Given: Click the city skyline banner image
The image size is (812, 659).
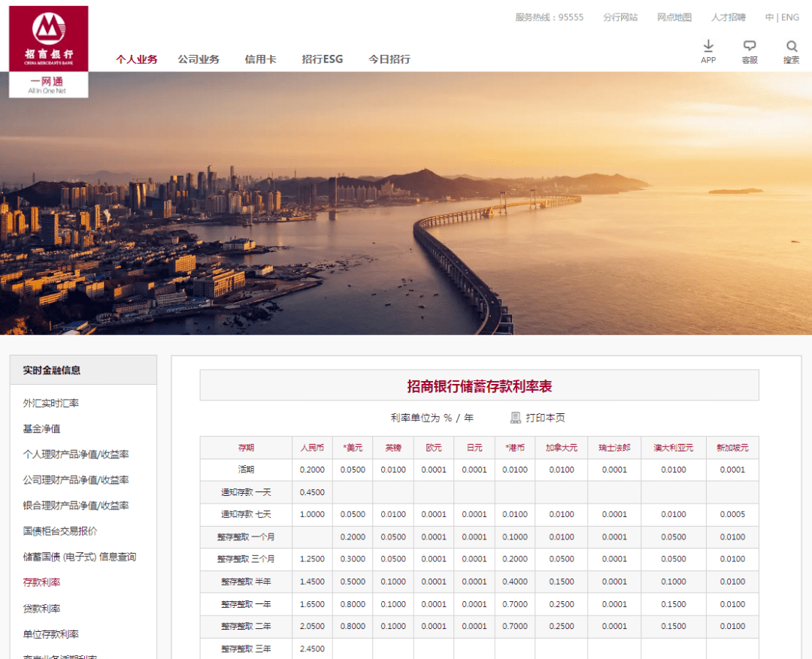Looking at the screenshot, I should (406, 204).
